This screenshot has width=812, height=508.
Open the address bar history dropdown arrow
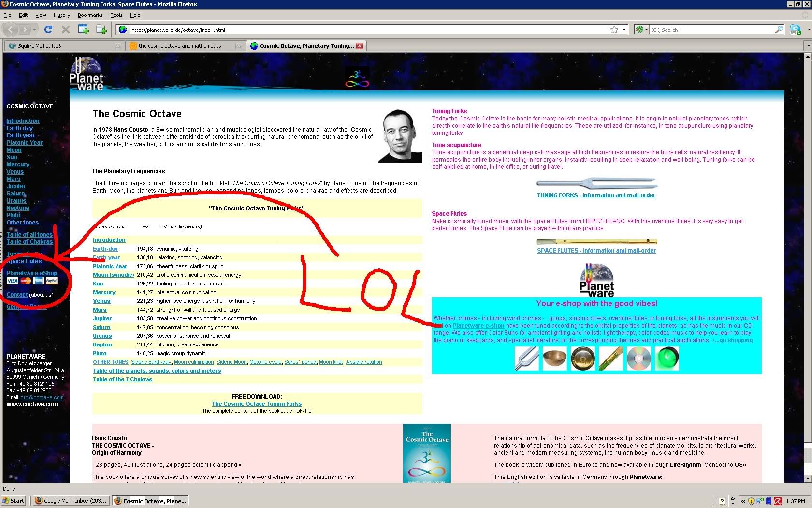point(624,30)
